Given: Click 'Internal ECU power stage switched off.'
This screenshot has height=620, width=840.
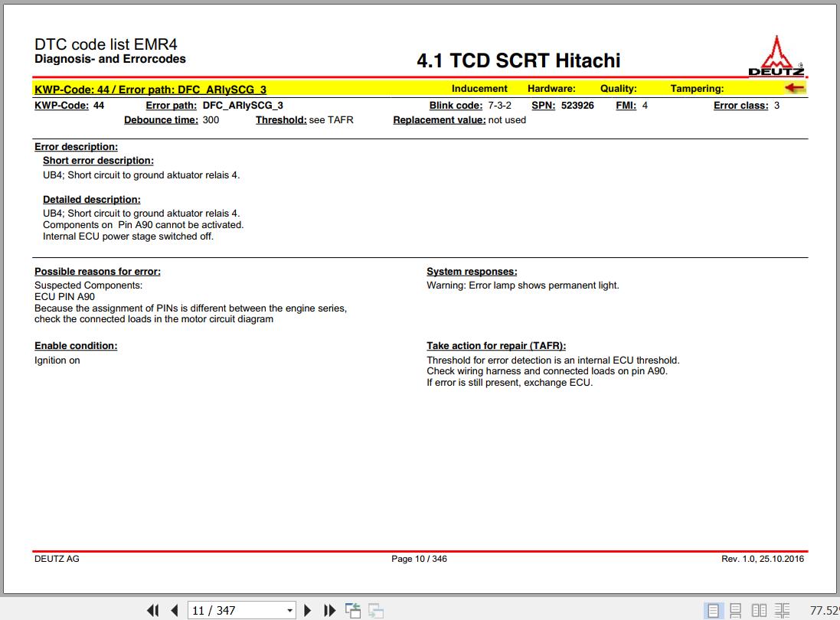Looking at the screenshot, I should (128, 236).
